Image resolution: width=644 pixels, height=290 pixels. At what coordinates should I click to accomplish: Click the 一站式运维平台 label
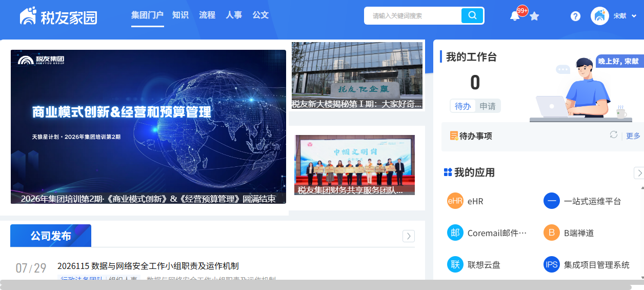[593, 202]
